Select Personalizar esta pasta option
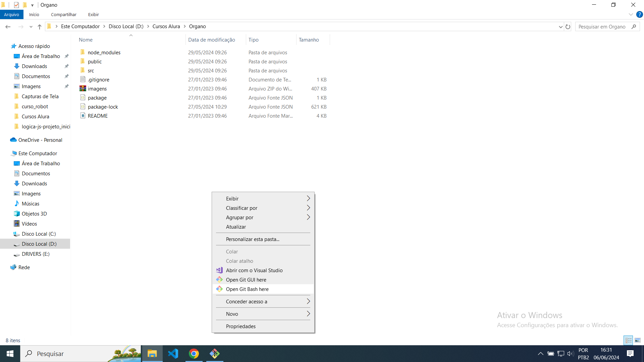The image size is (644, 362). (253, 239)
